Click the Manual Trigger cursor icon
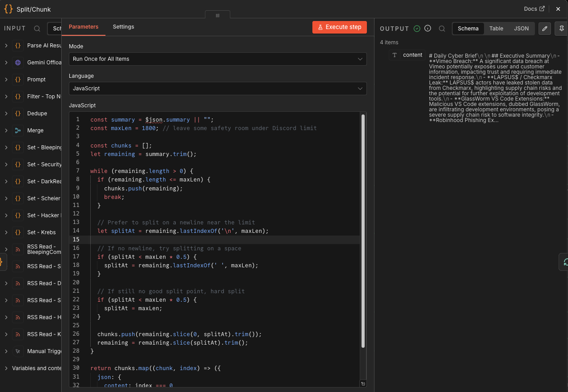This screenshot has height=392, width=568. [18, 351]
